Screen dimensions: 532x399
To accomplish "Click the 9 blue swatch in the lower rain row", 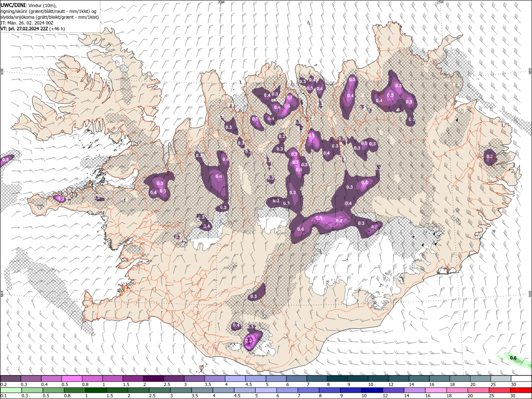I will pos(351,390).
